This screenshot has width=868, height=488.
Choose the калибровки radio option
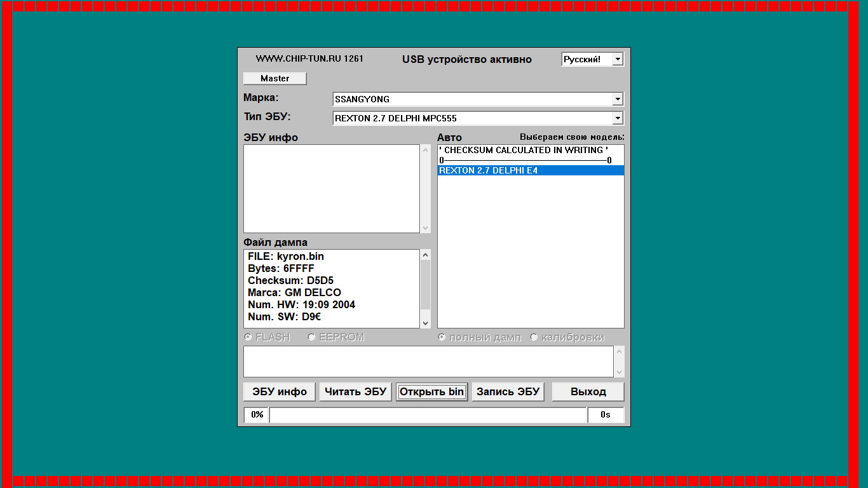coord(534,337)
